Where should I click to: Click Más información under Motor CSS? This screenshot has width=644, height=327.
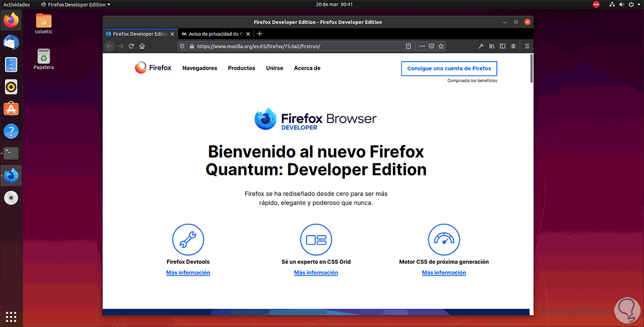pyautogui.click(x=444, y=272)
